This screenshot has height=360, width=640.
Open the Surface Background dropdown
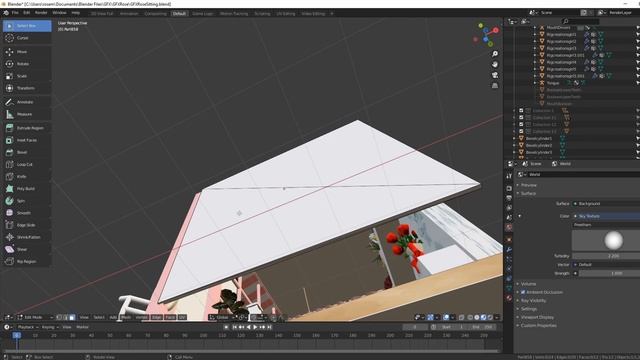606,204
